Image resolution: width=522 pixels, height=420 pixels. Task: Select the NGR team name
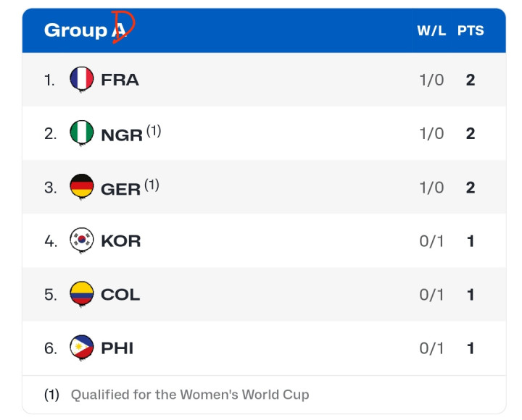[x=122, y=135]
